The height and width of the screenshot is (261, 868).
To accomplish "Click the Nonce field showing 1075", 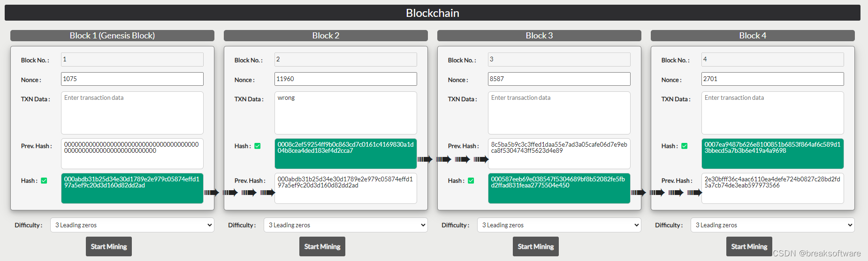I will point(132,79).
